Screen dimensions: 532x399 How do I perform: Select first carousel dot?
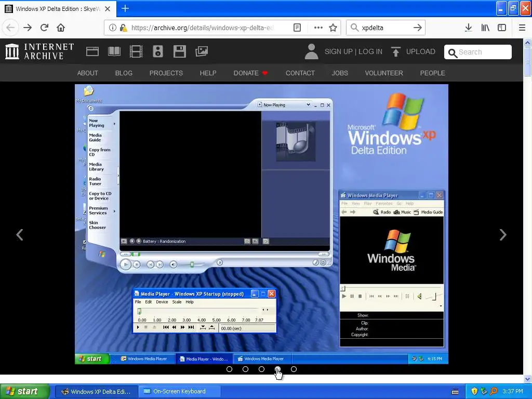229,369
